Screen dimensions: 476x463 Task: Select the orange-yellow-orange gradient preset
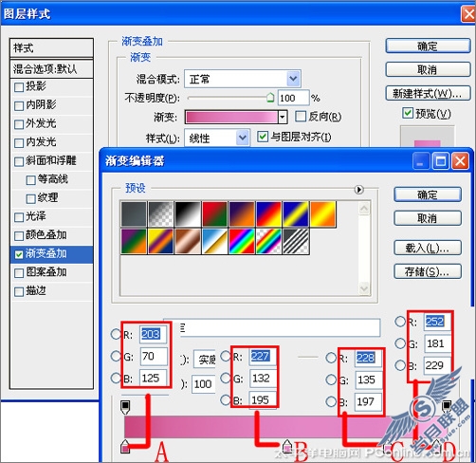[x=323, y=214]
